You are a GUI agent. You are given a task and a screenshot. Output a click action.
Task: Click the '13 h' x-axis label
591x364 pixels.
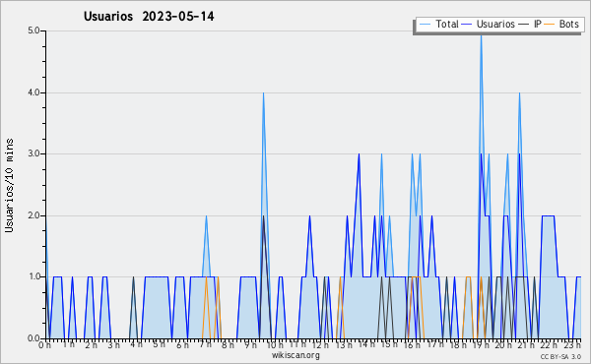[x=344, y=345]
